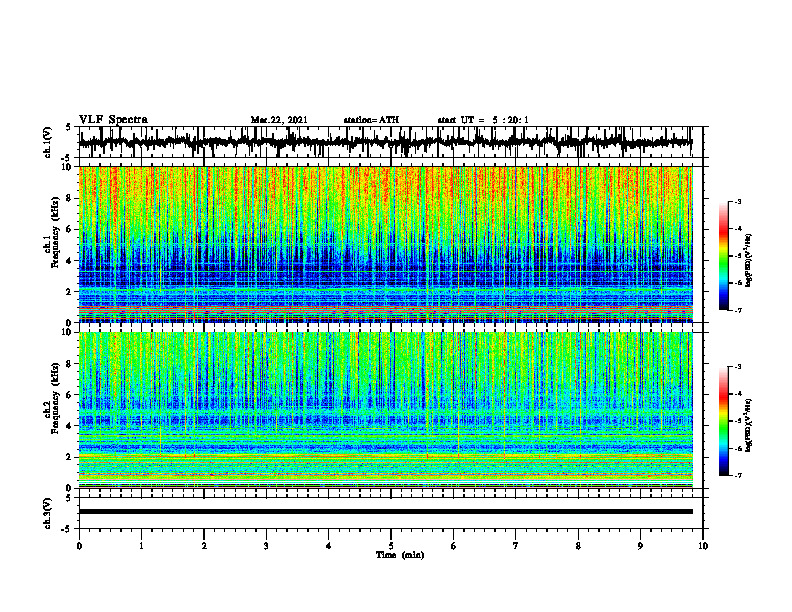Click the ch.2 color scale bar
This screenshot has width=792, height=612.
(723, 421)
